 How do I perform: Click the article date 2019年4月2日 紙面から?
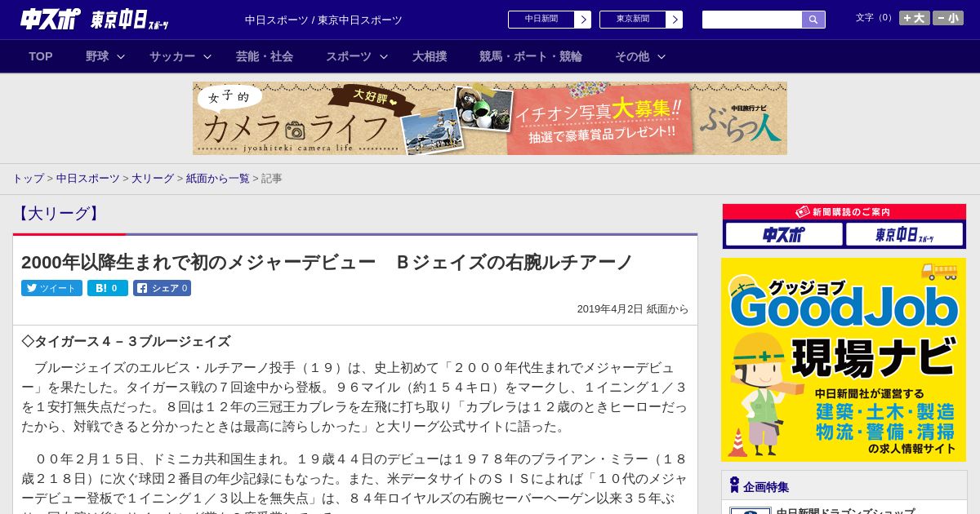(633, 309)
